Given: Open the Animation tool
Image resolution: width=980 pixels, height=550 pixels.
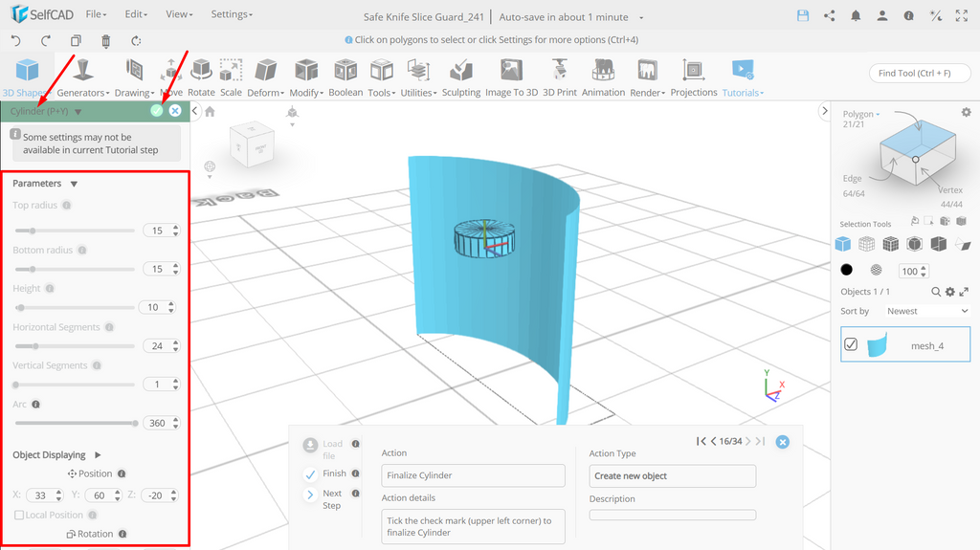Looking at the screenshot, I should tap(603, 77).
